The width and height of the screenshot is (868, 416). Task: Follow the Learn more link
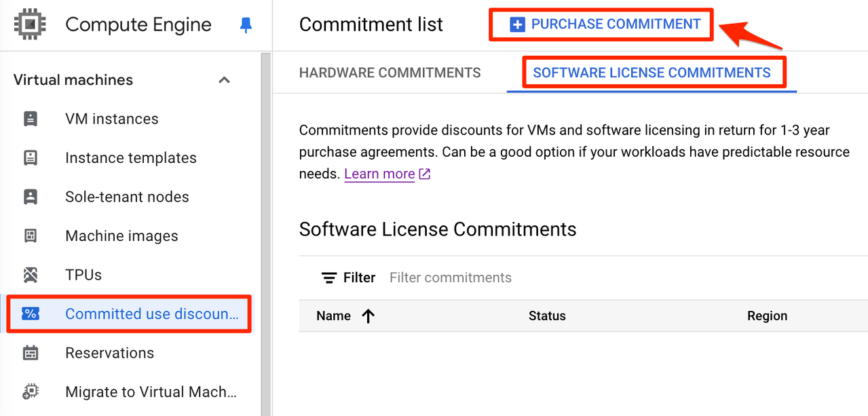(379, 174)
